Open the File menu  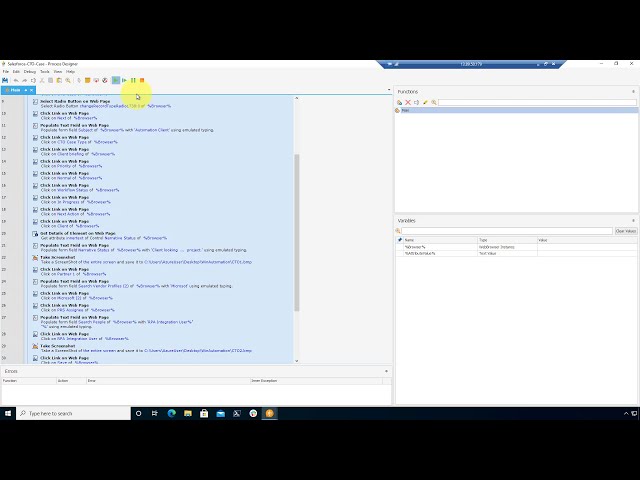click(x=6, y=71)
